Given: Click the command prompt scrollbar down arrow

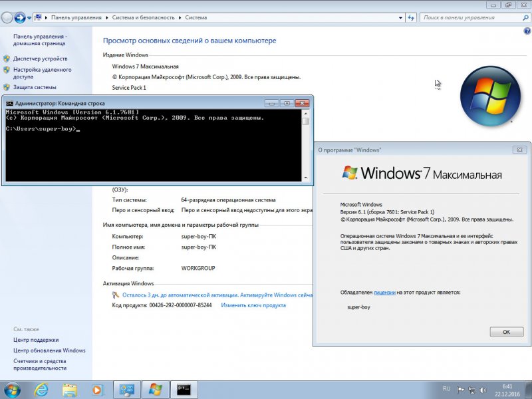Looking at the screenshot, I should (x=305, y=178).
